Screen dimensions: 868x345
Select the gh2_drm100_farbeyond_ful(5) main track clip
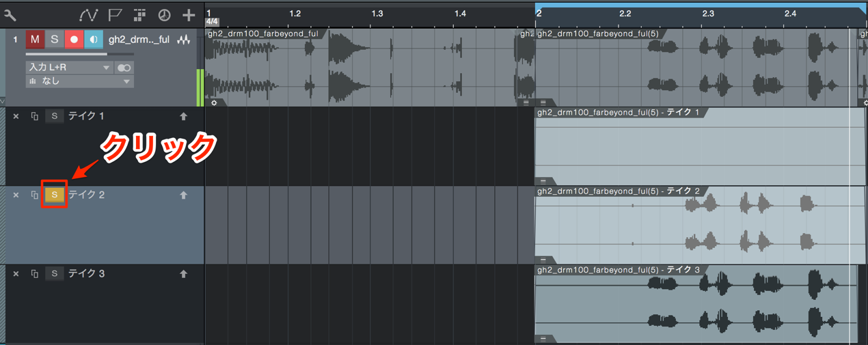click(696, 68)
